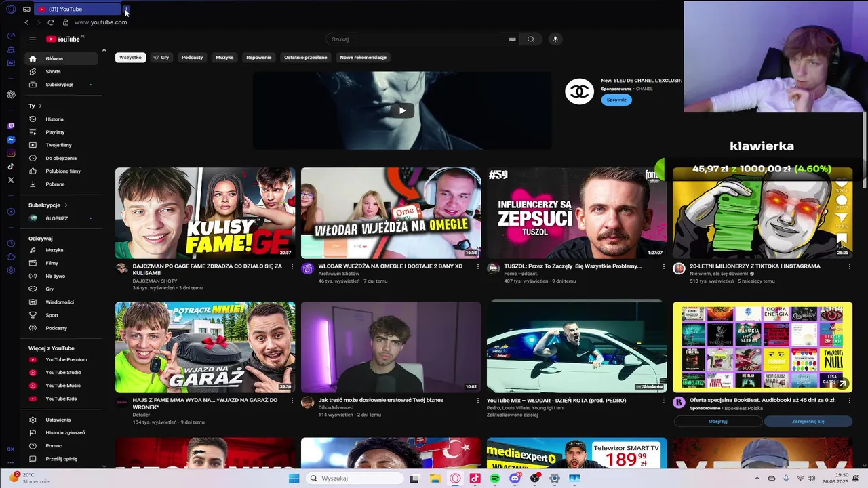
Task: Go back to previous page
Action: pos(26,22)
